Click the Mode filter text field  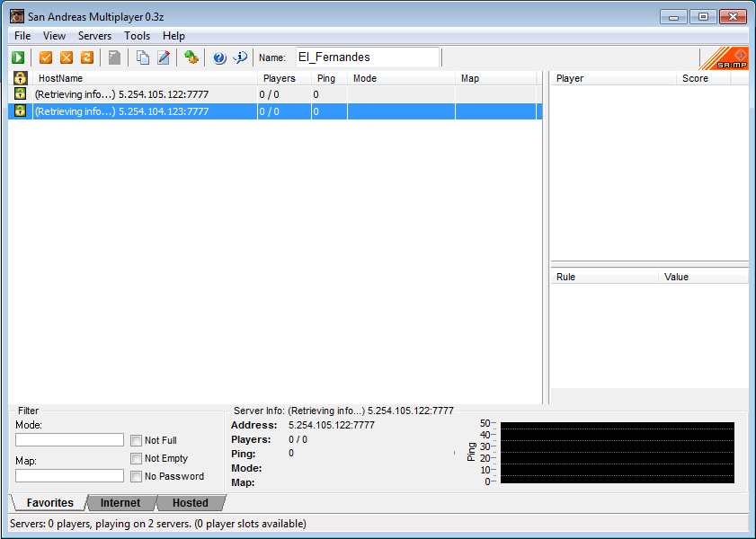click(x=69, y=440)
